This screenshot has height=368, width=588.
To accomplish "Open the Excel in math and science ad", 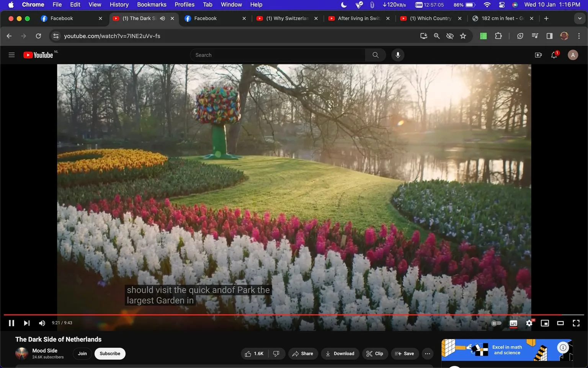I will 506,350.
